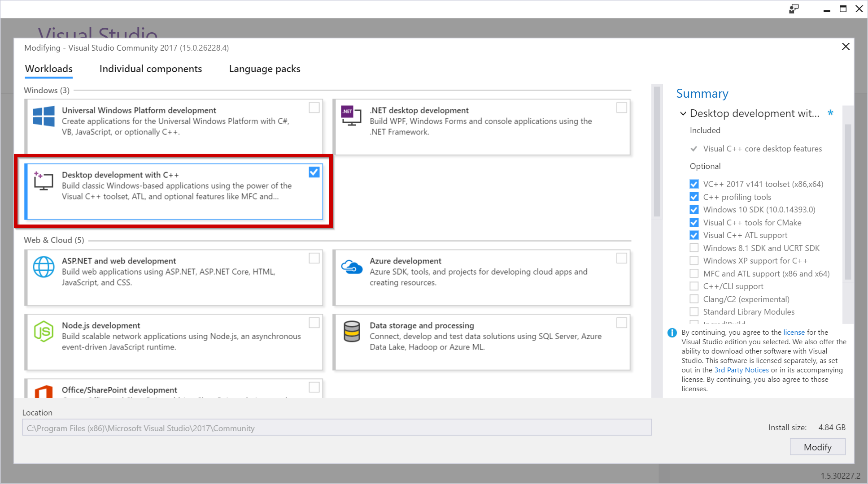Screen dimensions: 868x484
Task: Toggle VC++ 2017 v141 toolset checkbox
Action: 694,183
